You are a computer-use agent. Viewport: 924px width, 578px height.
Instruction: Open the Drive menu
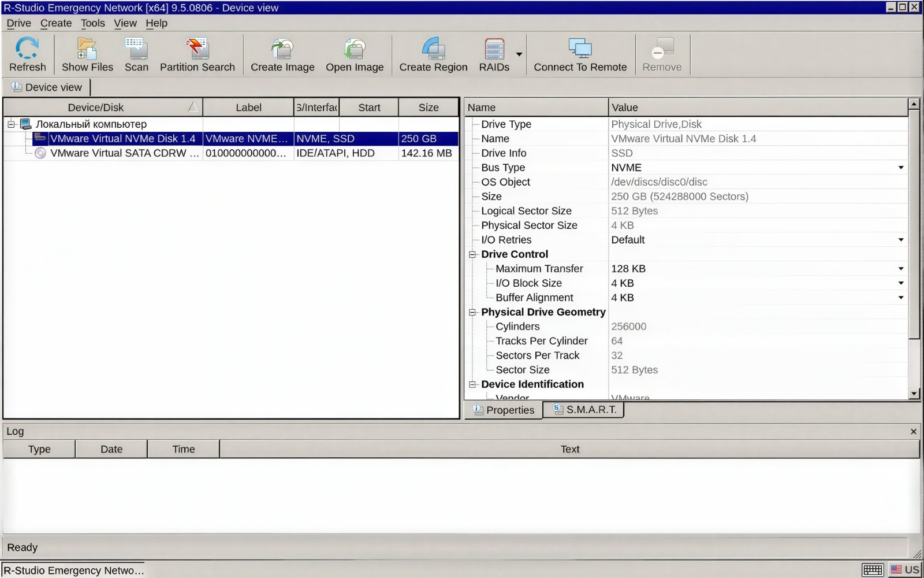tap(18, 23)
